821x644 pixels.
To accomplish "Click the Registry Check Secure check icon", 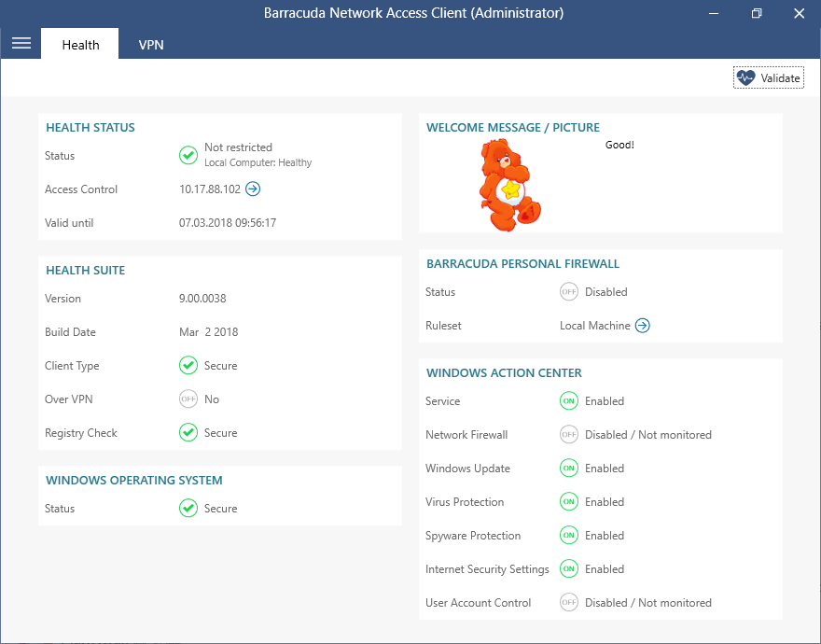I will pyautogui.click(x=188, y=432).
